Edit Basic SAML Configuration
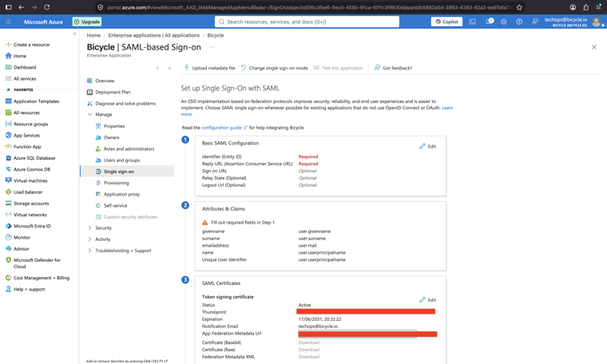Image resolution: width=607 pixels, height=364 pixels. click(428, 146)
